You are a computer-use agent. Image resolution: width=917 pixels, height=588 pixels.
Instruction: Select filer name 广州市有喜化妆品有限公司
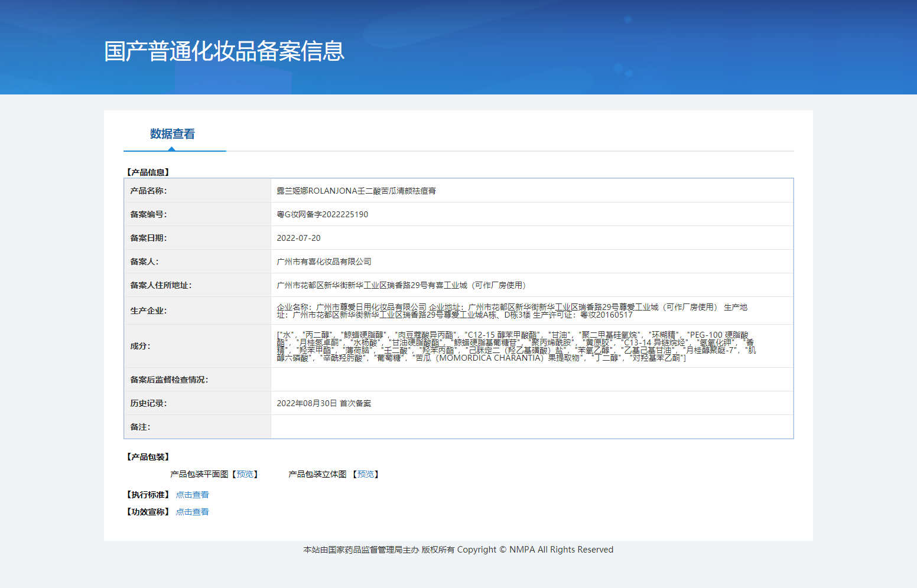pyautogui.click(x=324, y=262)
